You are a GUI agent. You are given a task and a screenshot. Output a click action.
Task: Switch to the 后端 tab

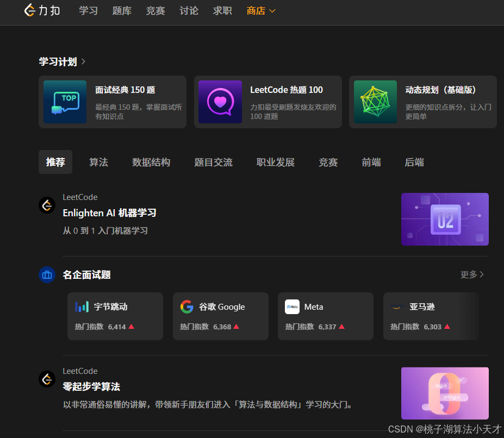click(414, 162)
